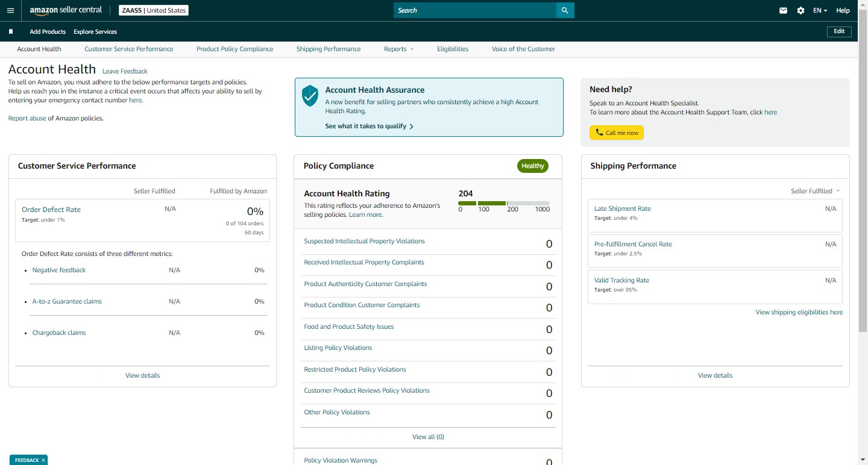The image size is (868, 465).
Task: Open the Eligibilities tab
Action: click(453, 49)
